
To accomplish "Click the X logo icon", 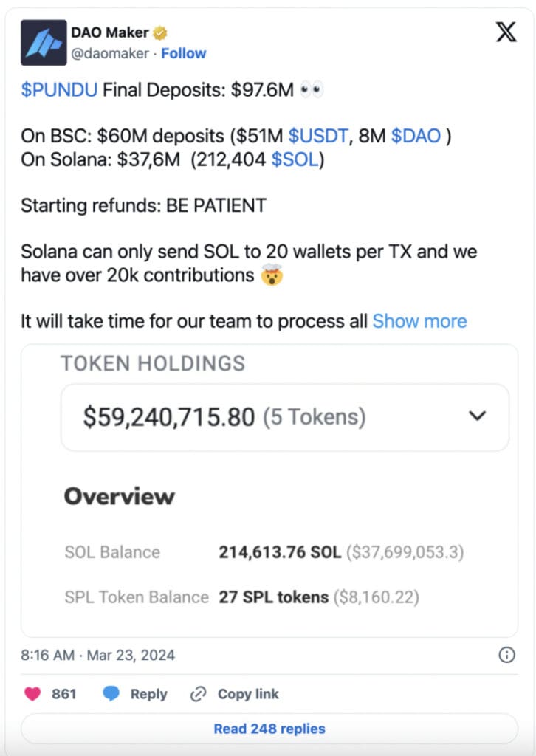I will tap(506, 32).
